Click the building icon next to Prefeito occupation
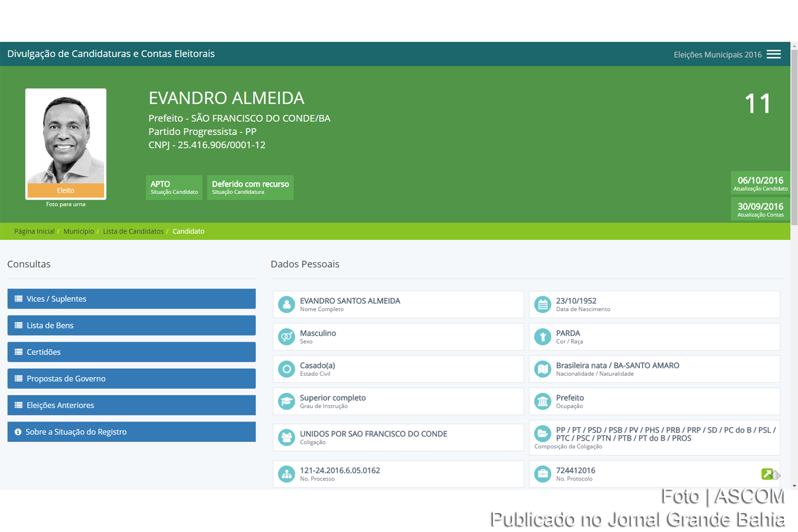798x532 pixels. (543, 401)
